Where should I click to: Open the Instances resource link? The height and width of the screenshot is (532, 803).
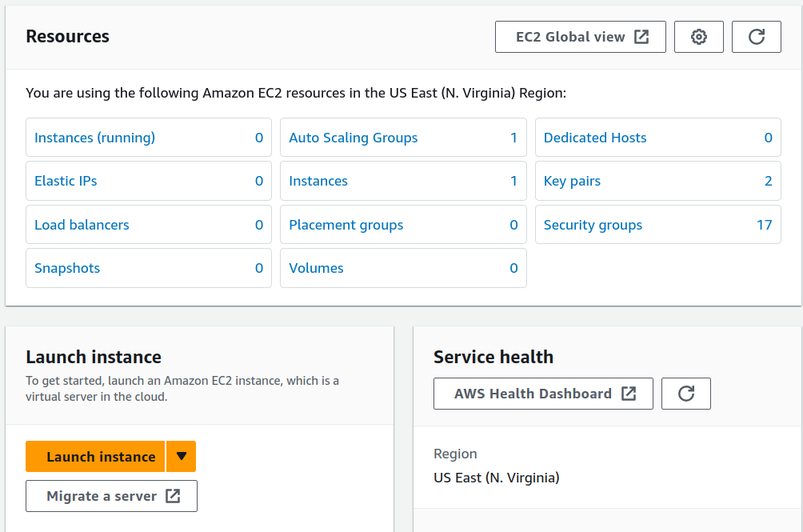coord(318,181)
